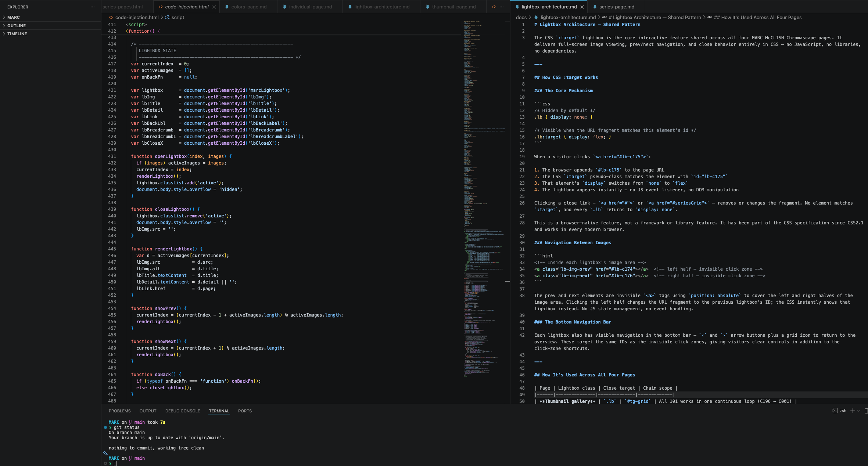Click '.lb:target { display: flex; }' line
This screenshot has height=466, width=868.
click(573, 137)
